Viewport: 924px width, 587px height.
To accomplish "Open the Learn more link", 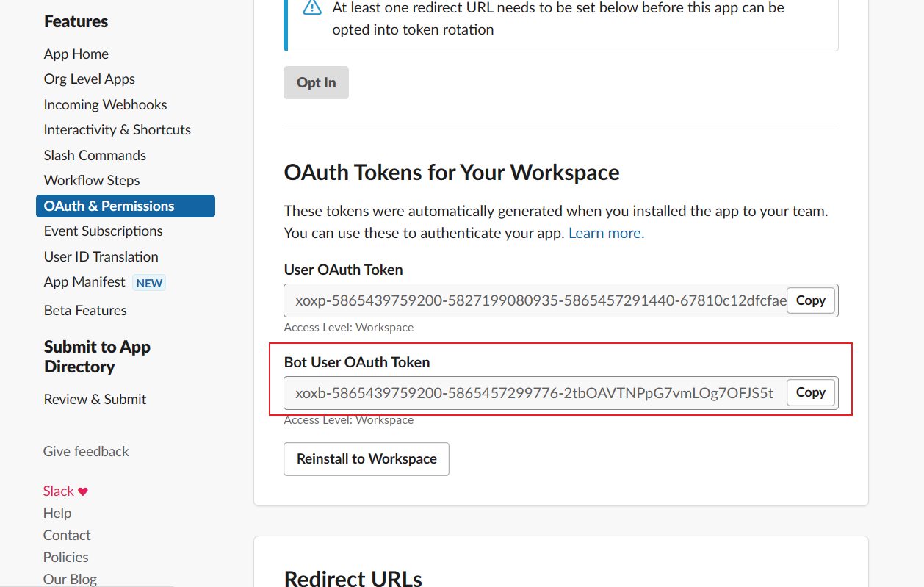I will [x=606, y=233].
